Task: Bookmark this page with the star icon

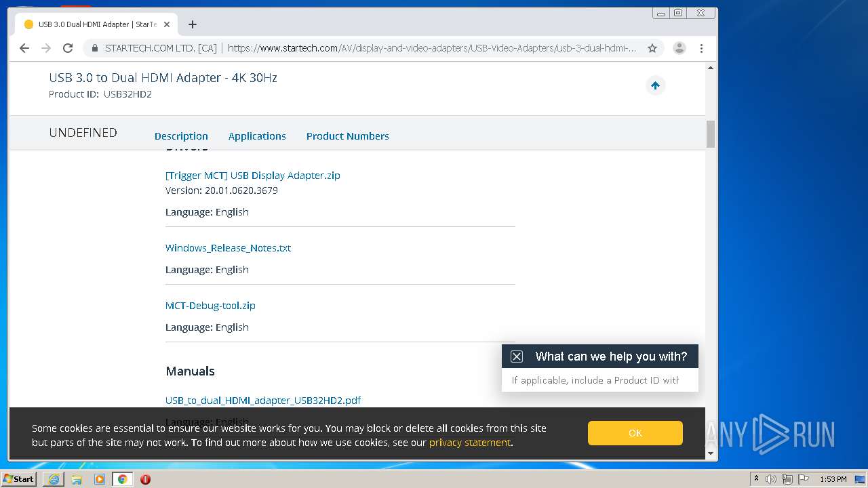Action: pyautogui.click(x=652, y=48)
